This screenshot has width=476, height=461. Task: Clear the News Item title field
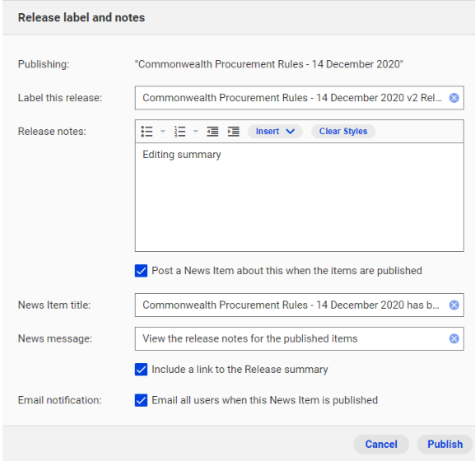click(x=454, y=305)
